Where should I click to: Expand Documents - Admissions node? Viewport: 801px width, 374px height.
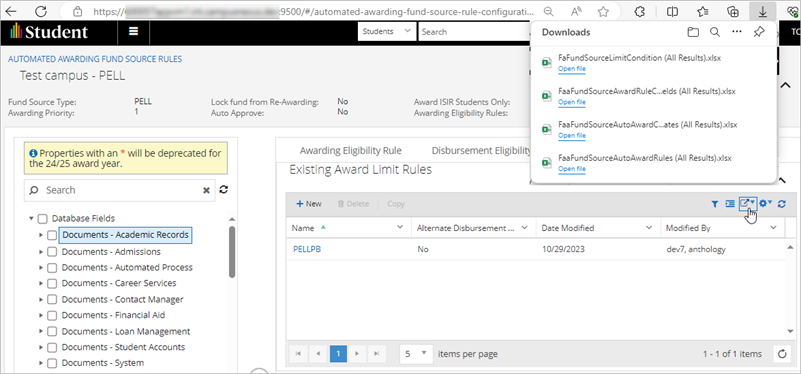click(x=41, y=252)
